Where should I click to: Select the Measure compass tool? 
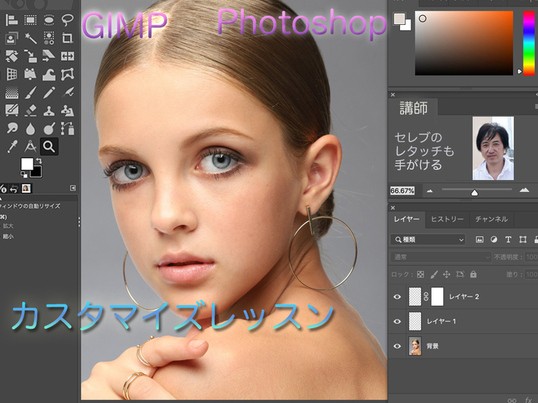click(30, 147)
